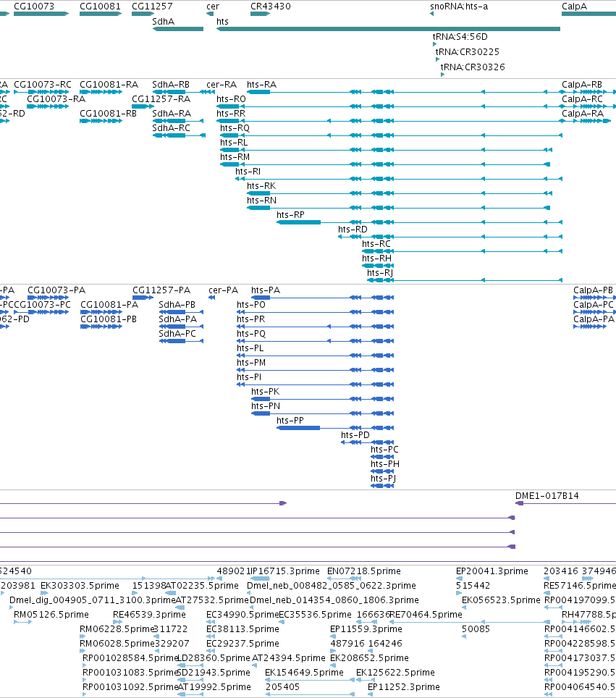Click the hts-RA transcript label
This screenshot has width=616, height=698.
(x=262, y=85)
